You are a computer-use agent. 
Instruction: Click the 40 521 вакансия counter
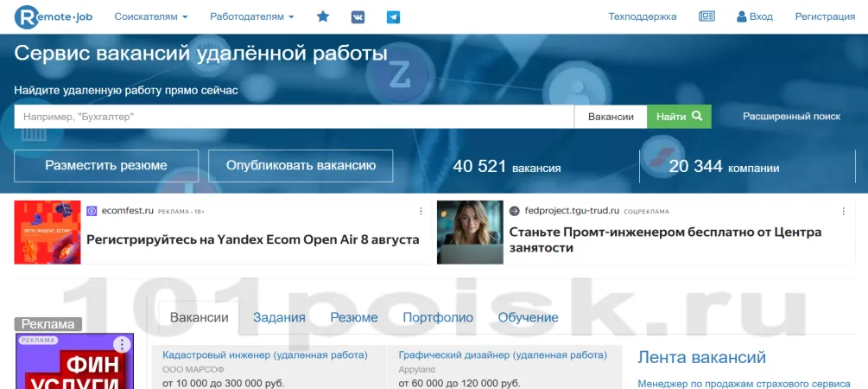506,166
